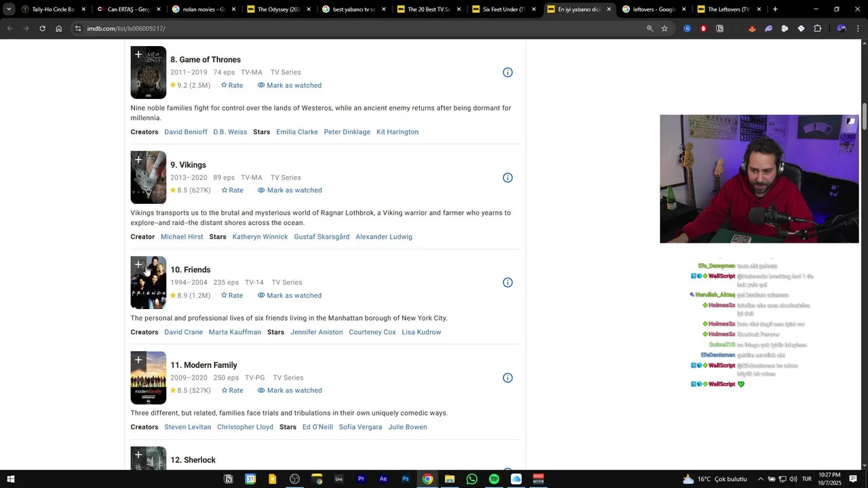Open a new browser tab
868x488 pixels.
click(775, 9)
